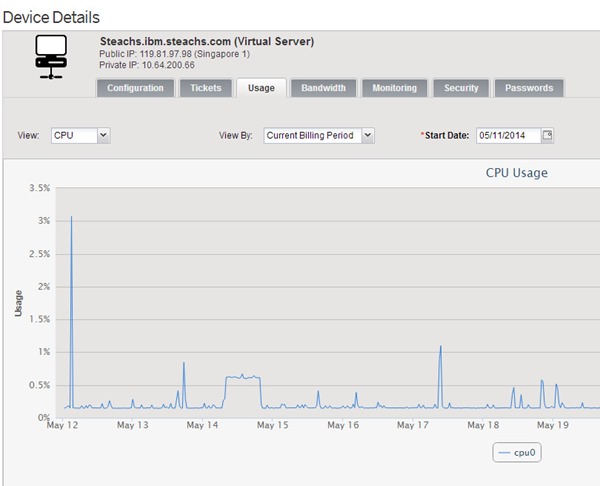The height and width of the screenshot is (486, 600).
Task: Open the Passwords tab
Action: pos(529,88)
